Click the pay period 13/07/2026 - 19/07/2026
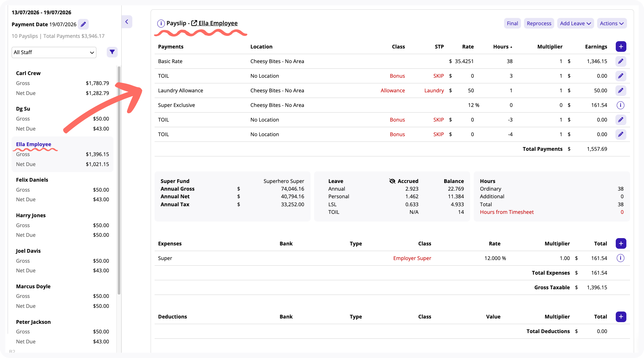The width and height of the screenshot is (644, 358). (x=42, y=13)
